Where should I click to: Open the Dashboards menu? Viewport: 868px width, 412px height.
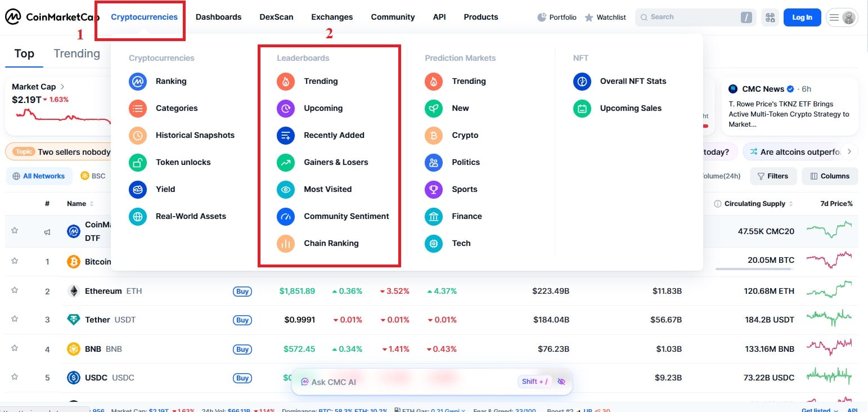pyautogui.click(x=218, y=17)
